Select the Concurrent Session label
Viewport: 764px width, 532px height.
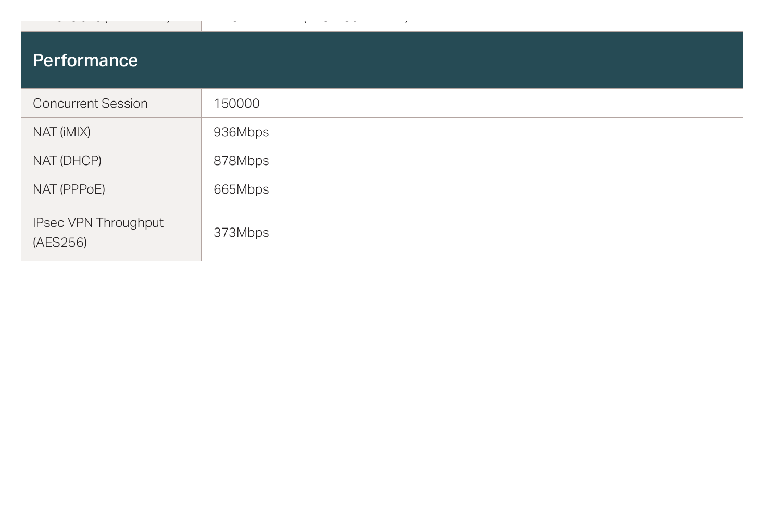coord(90,103)
